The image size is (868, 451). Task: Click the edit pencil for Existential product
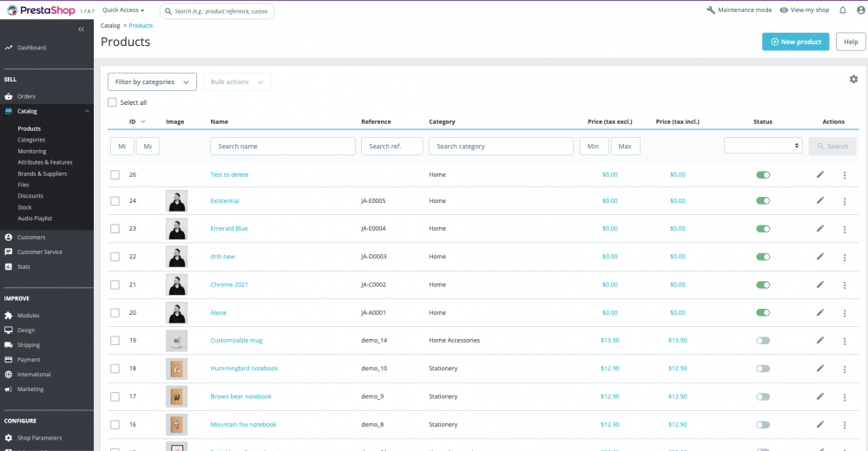tap(820, 200)
